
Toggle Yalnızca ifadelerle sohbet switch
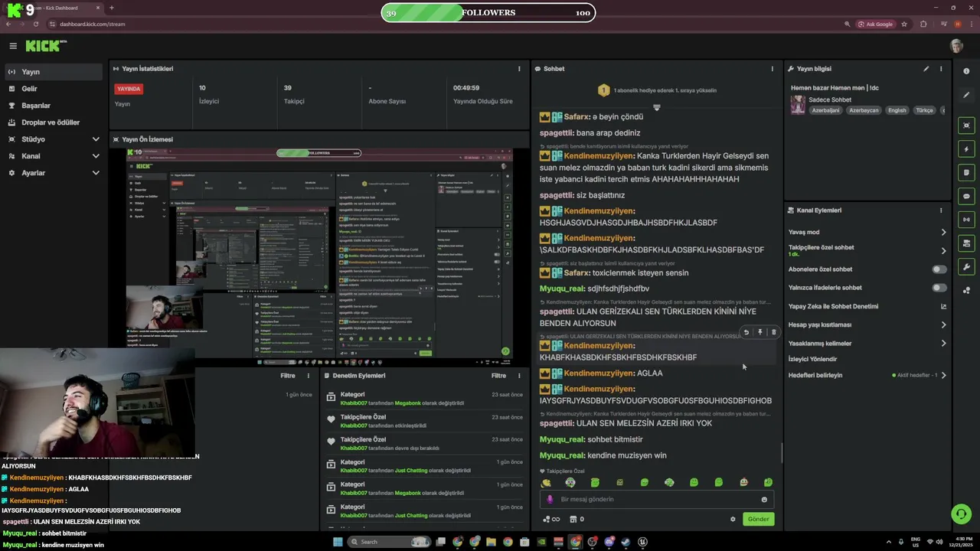pyautogui.click(x=939, y=288)
